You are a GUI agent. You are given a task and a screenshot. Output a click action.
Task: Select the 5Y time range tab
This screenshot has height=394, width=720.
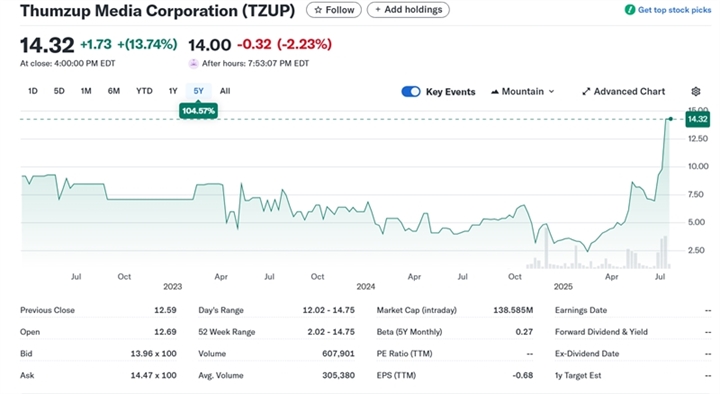[198, 91]
